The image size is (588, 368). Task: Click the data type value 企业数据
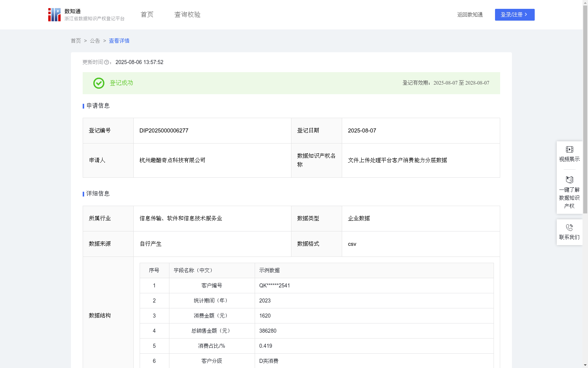click(x=359, y=219)
